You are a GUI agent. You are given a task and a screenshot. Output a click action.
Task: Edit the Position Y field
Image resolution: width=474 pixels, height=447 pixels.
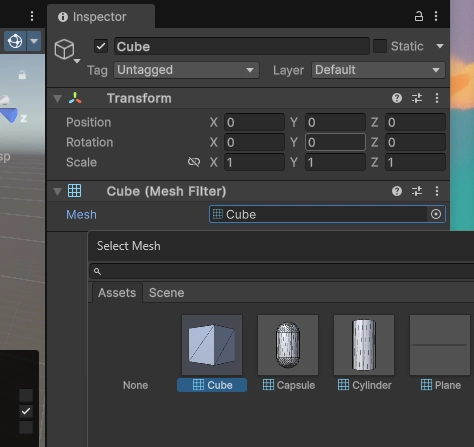tap(335, 122)
